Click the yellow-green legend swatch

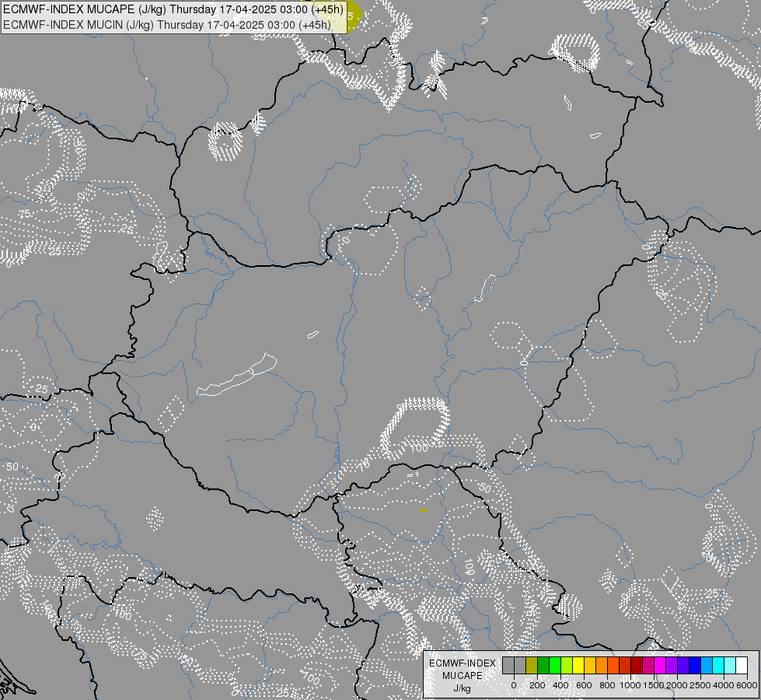[567, 666]
